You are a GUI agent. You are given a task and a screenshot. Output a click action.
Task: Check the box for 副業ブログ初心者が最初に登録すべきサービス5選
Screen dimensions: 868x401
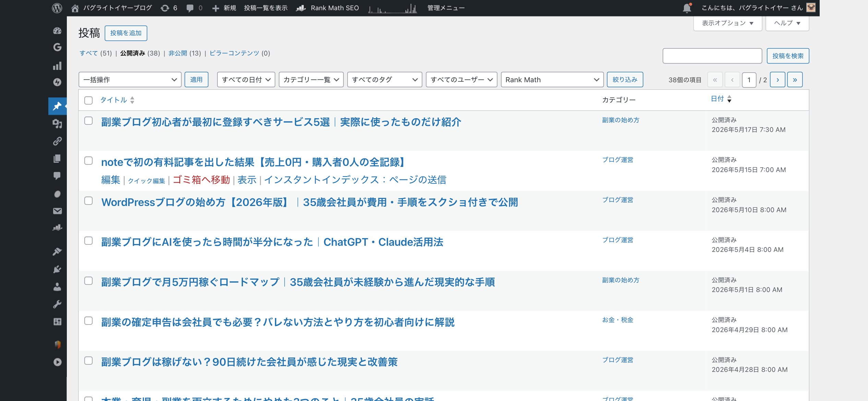coord(88,121)
